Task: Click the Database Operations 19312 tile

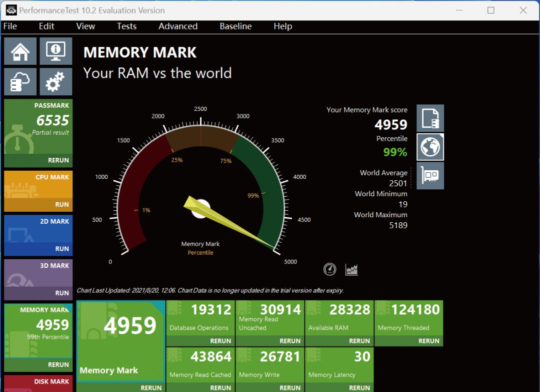Action: [x=200, y=318]
